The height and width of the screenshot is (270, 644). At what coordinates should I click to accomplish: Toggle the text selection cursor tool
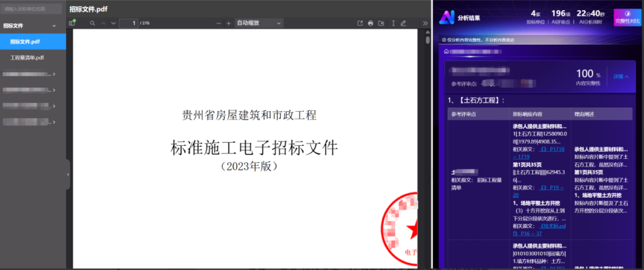pos(393,23)
